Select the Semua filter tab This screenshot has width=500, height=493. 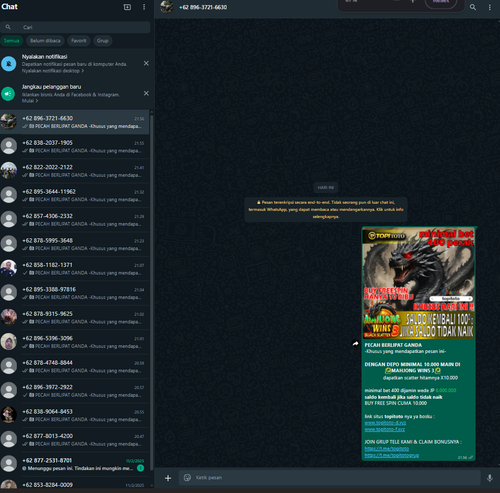(x=12, y=41)
